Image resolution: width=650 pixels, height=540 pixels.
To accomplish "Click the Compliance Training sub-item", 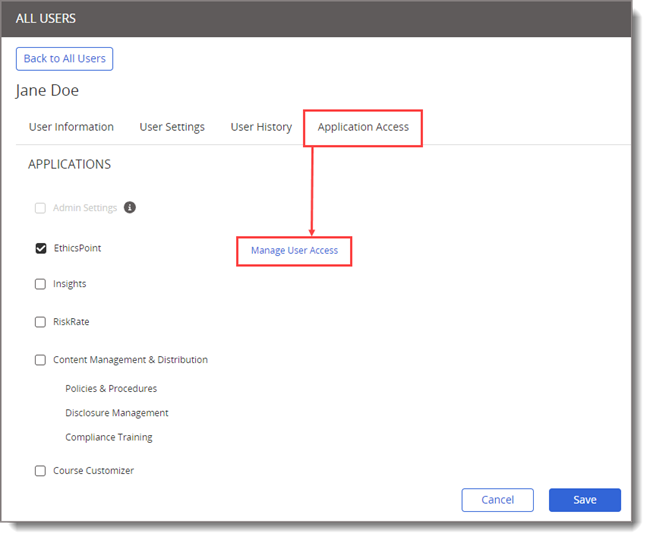I will [x=109, y=437].
